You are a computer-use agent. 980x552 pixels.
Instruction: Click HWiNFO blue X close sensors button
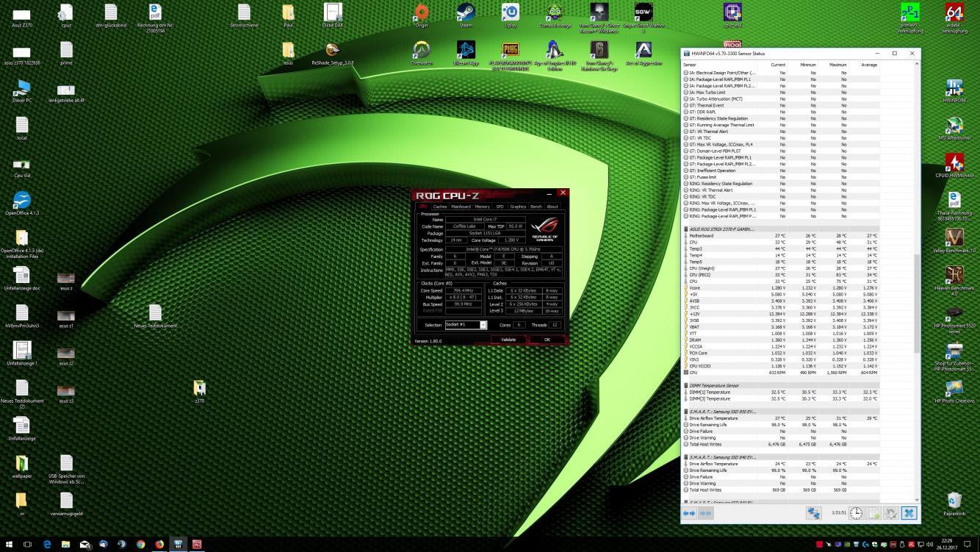coord(909,513)
